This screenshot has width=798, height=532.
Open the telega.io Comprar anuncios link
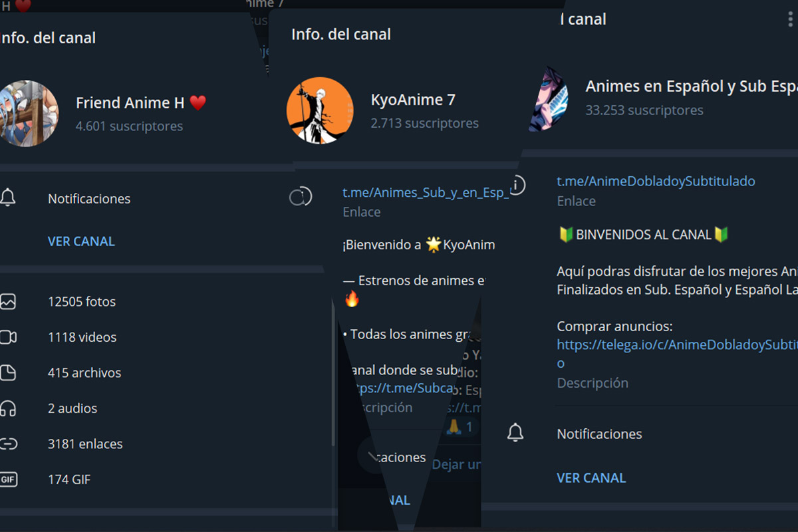pyautogui.click(x=677, y=353)
